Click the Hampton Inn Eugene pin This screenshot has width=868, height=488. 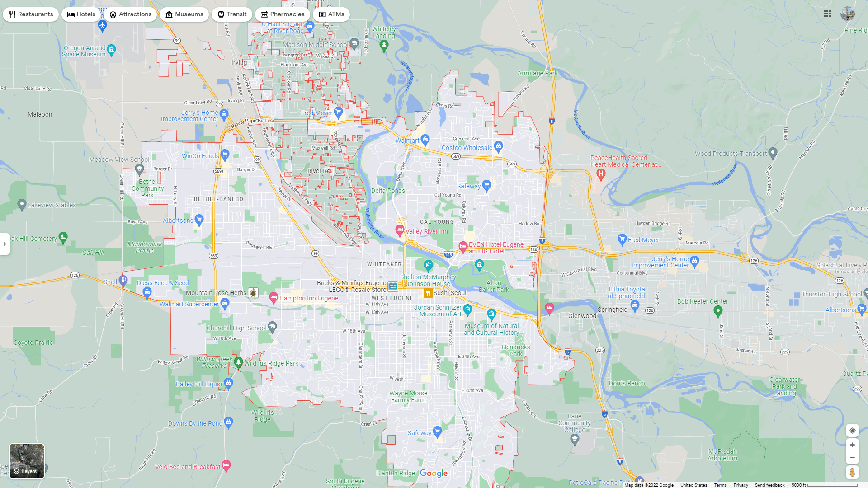coord(274,297)
